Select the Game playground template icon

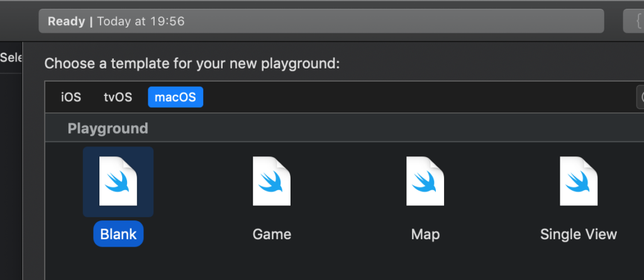272,181
